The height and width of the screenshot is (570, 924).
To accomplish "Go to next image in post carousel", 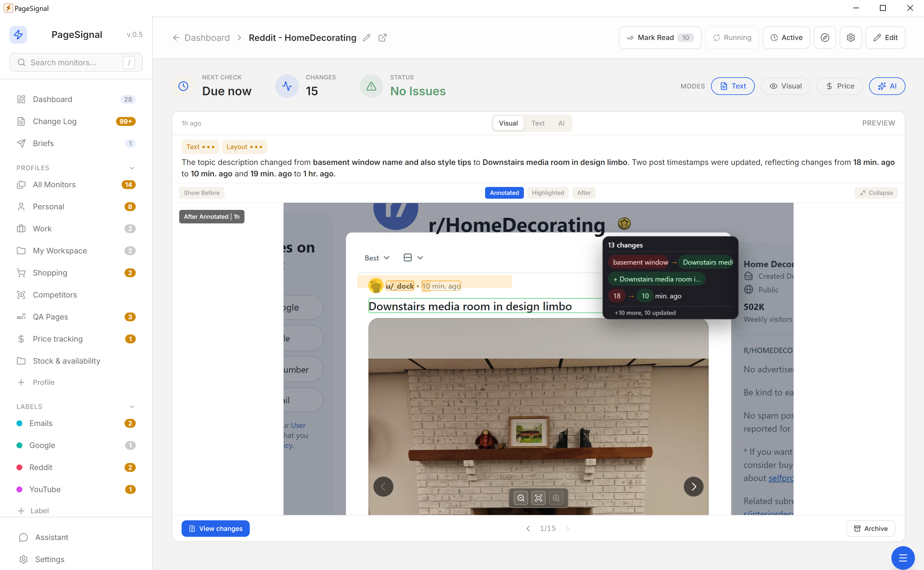I will (x=693, y=487).
